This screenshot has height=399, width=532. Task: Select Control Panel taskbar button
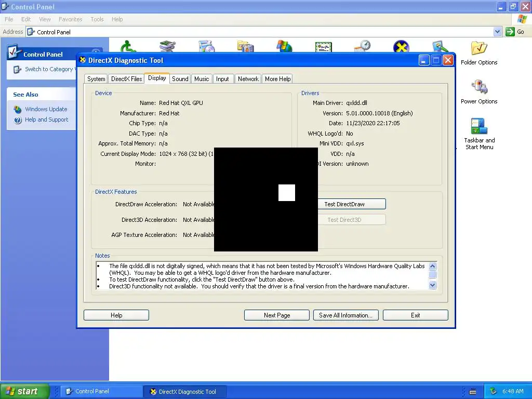coord(101,392)
